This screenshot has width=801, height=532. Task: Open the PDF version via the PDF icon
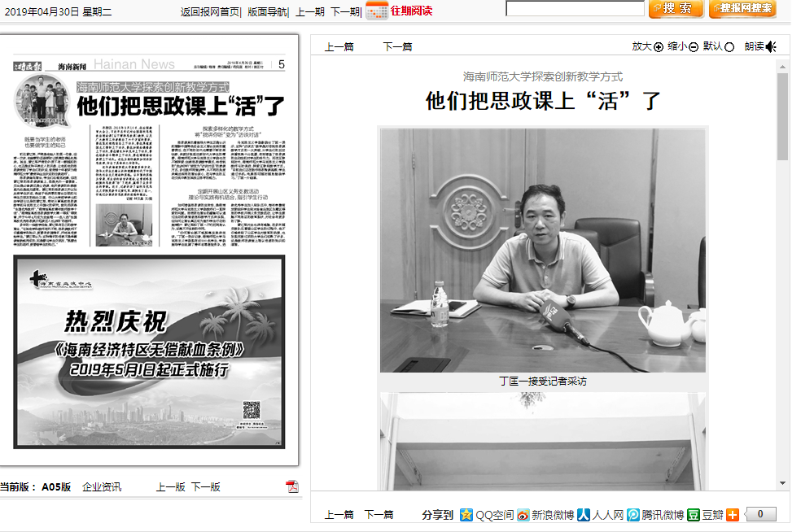tap(292, 486)
